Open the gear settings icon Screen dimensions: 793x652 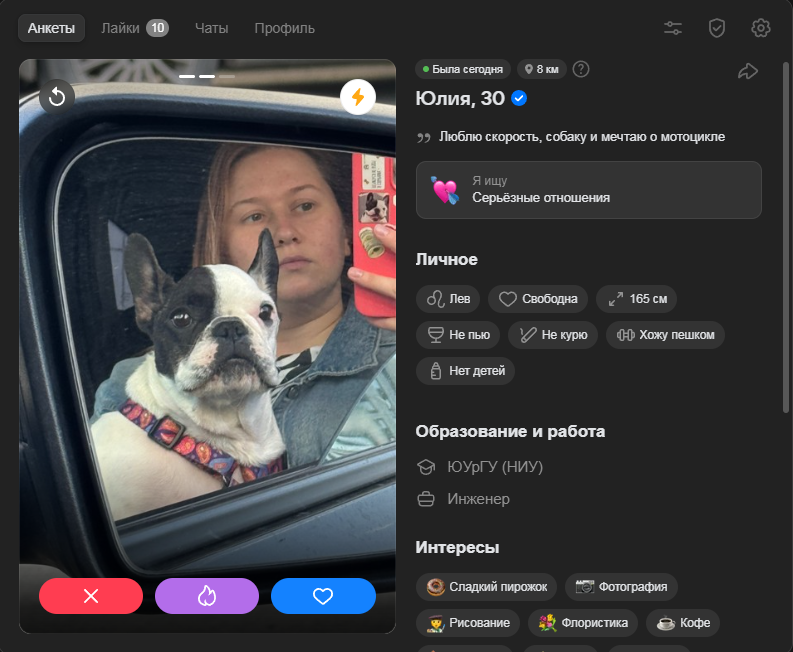(x=761, y=28)
